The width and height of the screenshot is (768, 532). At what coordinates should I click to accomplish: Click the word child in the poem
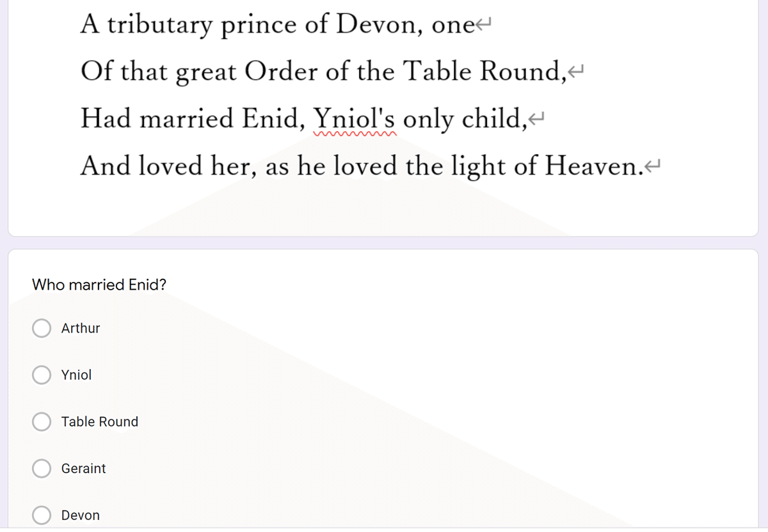(x=491, y=118)
